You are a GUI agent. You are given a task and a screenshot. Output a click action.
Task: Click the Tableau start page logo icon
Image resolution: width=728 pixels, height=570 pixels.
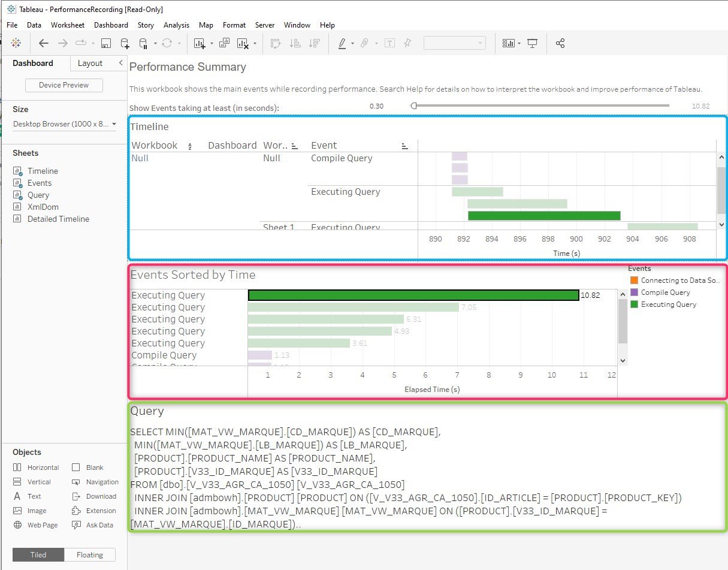coord(16,43)
